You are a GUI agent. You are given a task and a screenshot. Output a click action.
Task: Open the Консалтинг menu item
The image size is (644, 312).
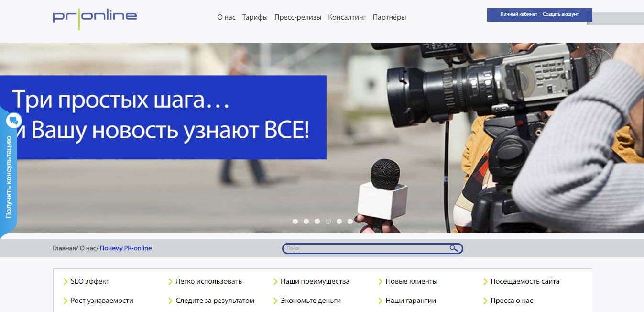coord(347,17)
